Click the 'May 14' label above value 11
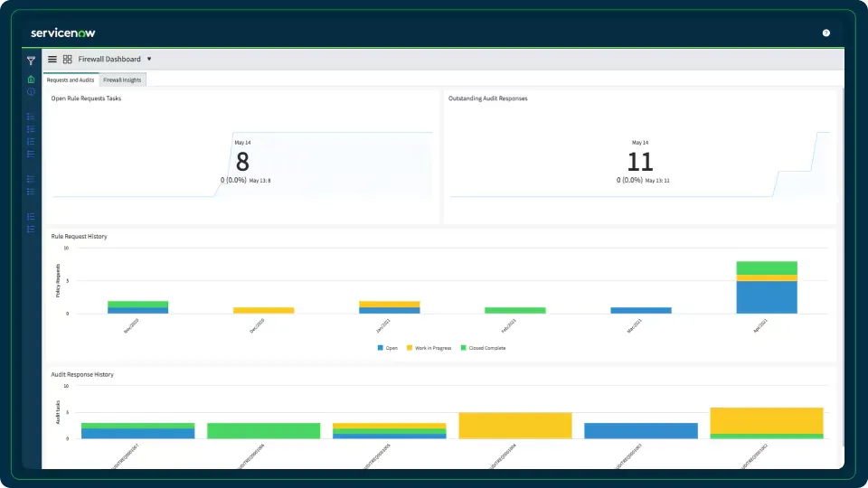Image resolution: width=868 pixels, height=488 pixels. tap(640, 143)
